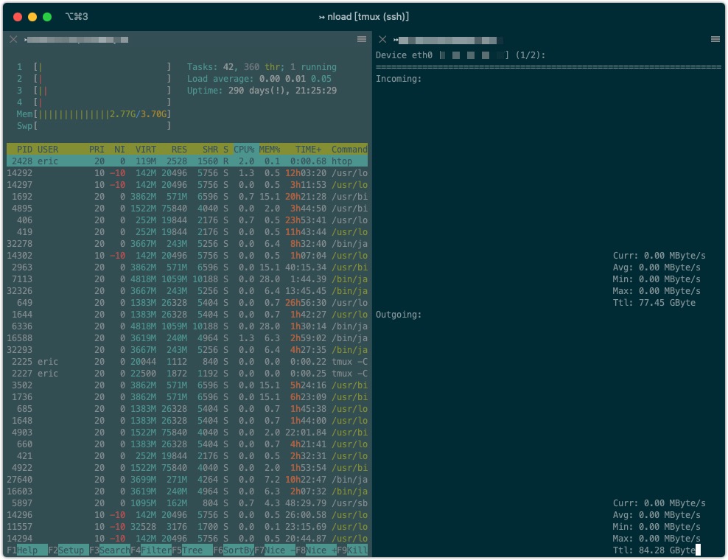Open the left pane hamburger menu
The image size is (728, 560).
click(x=362, y=40)
